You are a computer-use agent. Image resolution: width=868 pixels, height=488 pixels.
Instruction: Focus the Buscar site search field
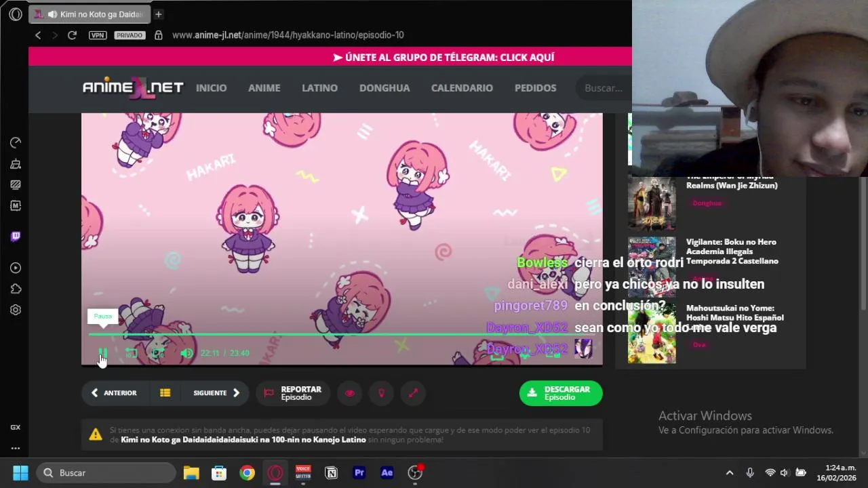click(x=604, y=88)
